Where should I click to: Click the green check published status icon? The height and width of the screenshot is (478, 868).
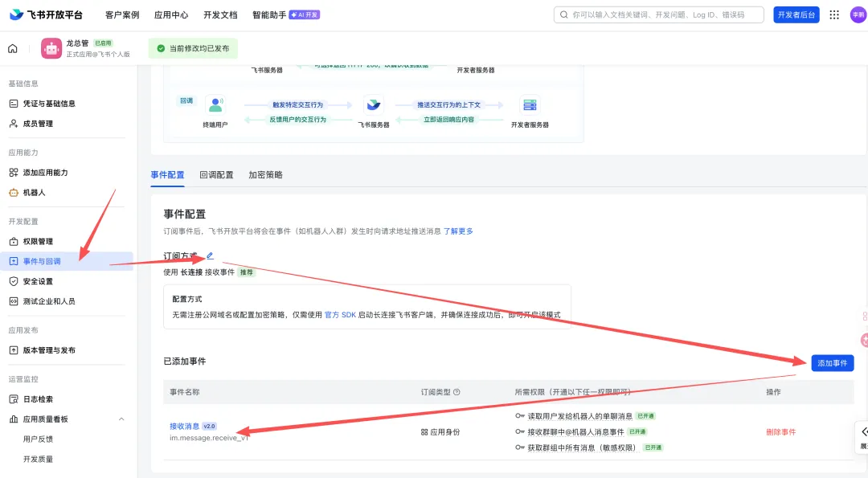click(161, 49)
